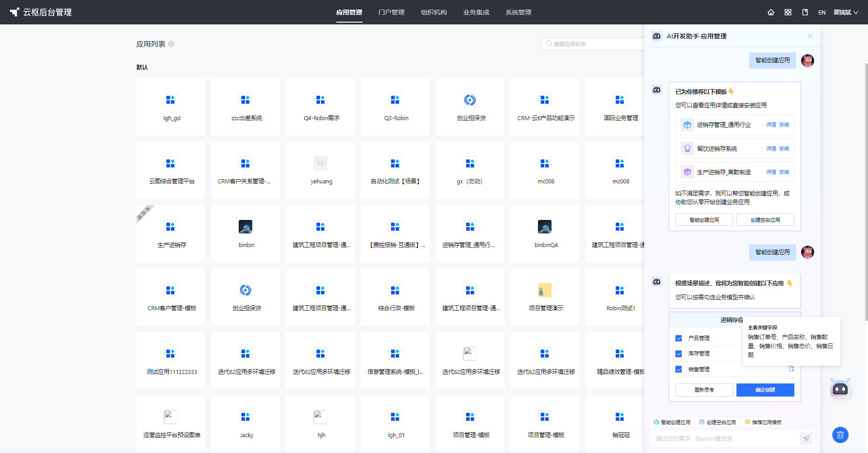Screen dimensions: 868x453
Task: Open CRM客户管理-模板 app
Action: 170,297
